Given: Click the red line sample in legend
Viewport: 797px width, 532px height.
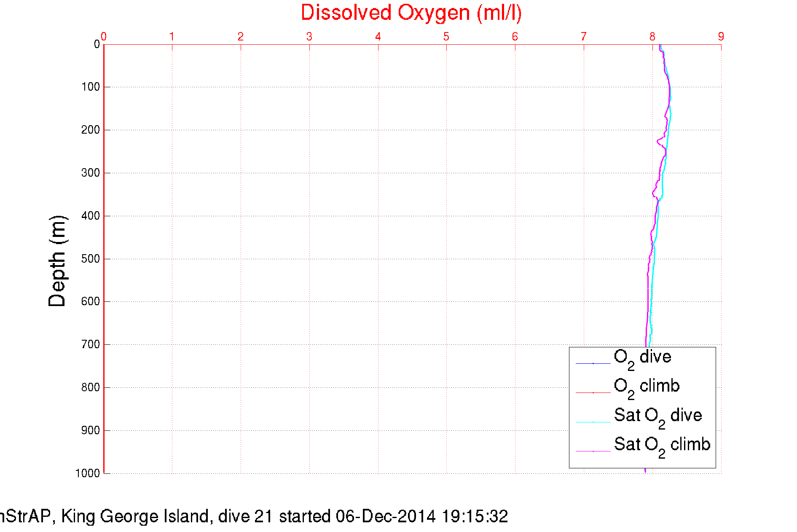Looking at the screenshot, I should (593, 392).
